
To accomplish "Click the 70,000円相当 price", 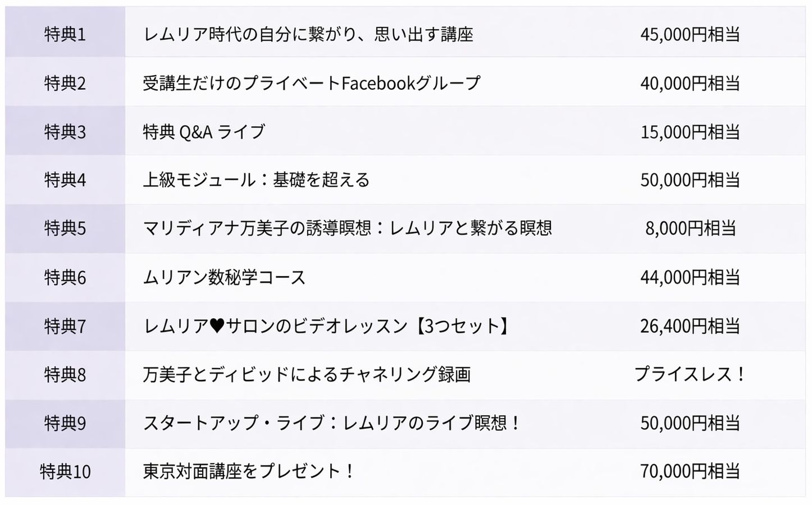I will [690, 471].
